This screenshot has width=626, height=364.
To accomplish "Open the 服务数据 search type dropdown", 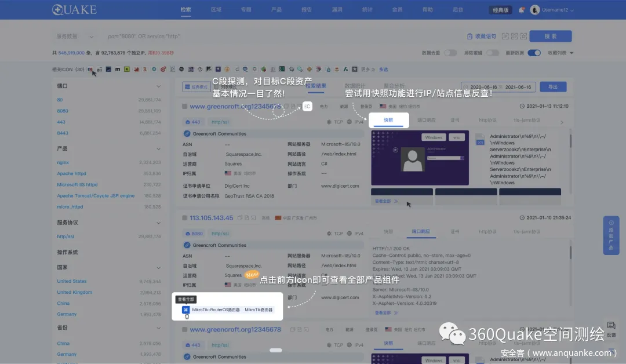I will (74, 37).
